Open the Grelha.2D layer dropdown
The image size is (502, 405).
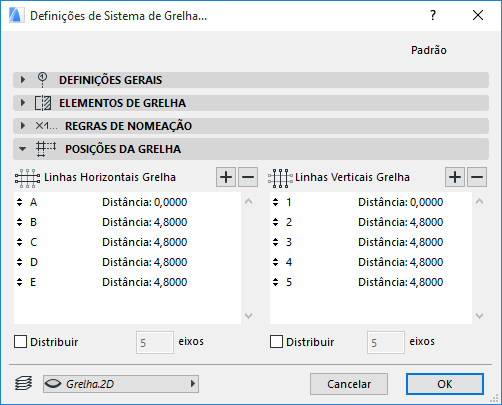121,384
